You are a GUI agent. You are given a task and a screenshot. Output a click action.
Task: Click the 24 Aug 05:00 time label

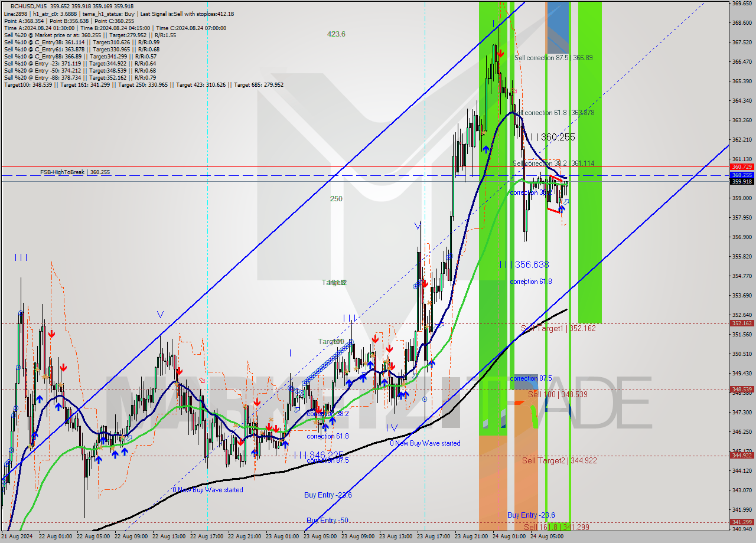547,537
